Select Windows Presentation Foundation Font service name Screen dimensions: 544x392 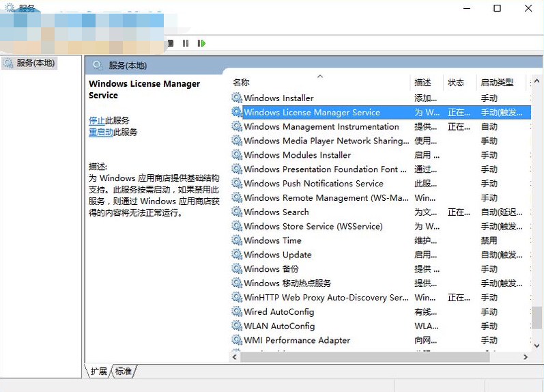[325, 169]
